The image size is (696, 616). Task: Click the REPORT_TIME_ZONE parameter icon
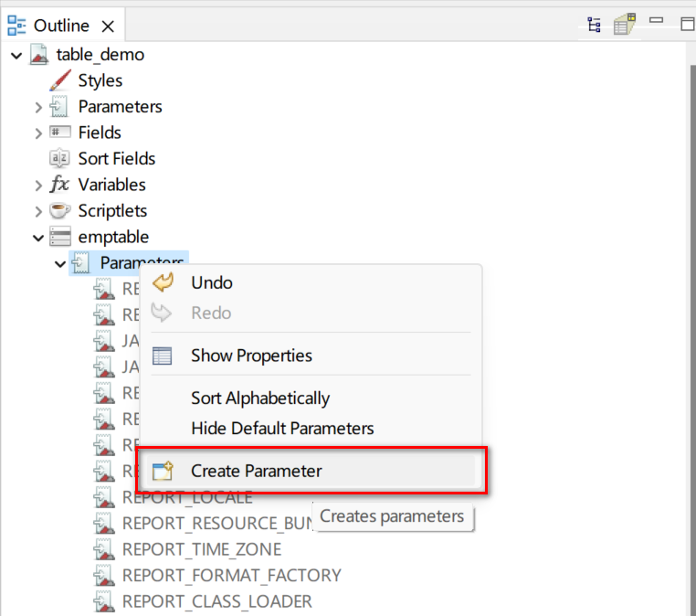click(104, 549)
